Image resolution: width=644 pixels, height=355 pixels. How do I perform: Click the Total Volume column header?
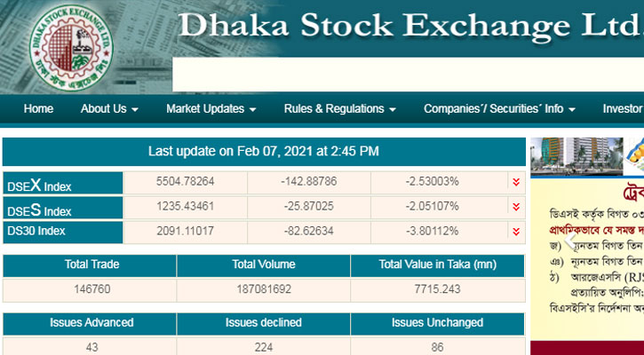264,264
